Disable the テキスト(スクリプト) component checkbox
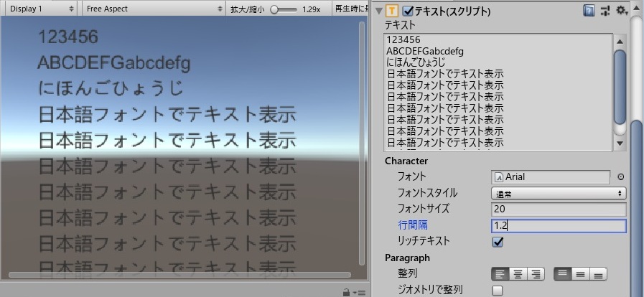The width and height of the screenshot is (644, 297). coord(409,10)
